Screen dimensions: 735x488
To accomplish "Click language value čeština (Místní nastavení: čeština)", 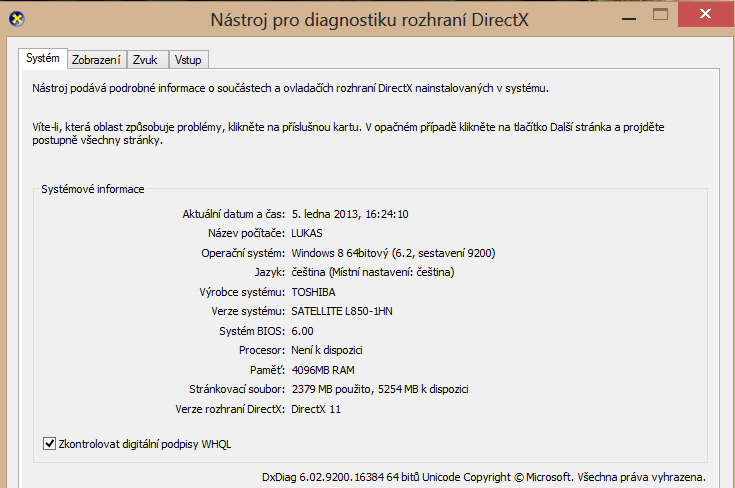I will tap(373, 272).
